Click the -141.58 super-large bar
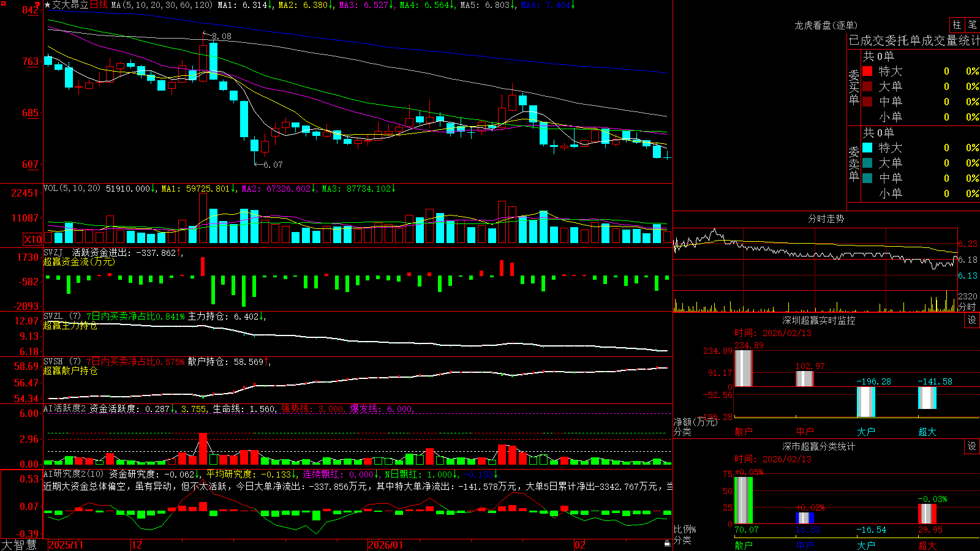 tap(927, 398)
